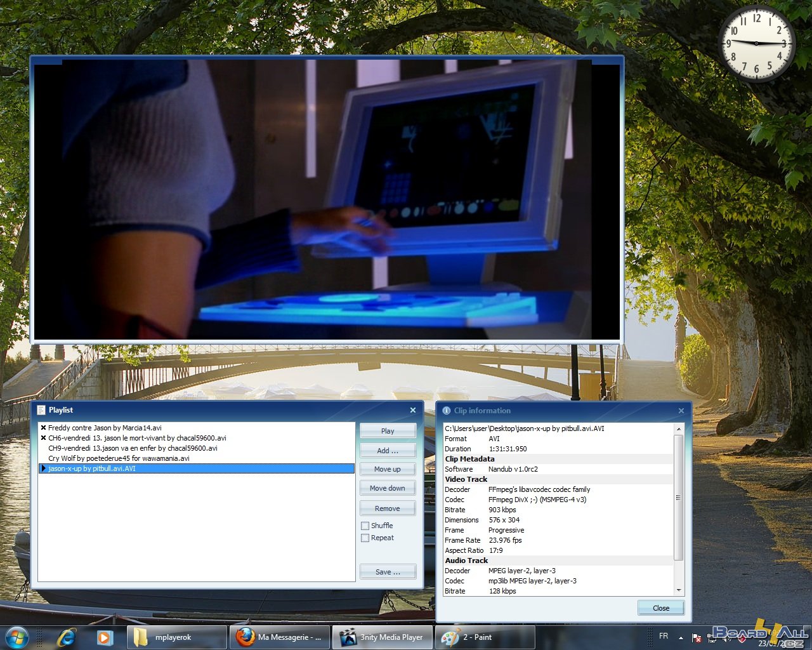Screen dimensions: 812x650
Task: Close the Playlist window via X icon
Action: [413, 410]
